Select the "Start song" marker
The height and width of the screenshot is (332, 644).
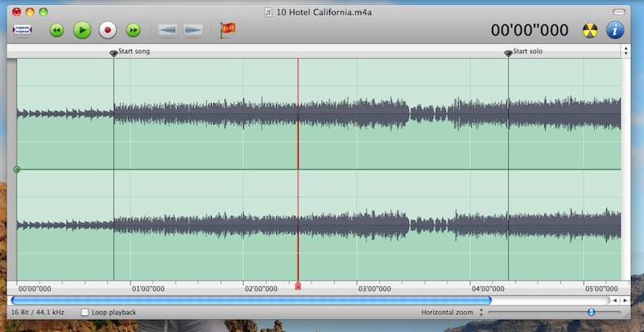pos(114,53)
